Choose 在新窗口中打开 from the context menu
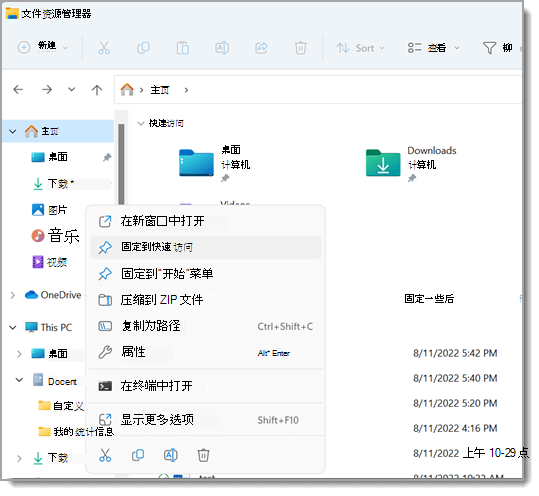539x496 pixels. point(206,221)
